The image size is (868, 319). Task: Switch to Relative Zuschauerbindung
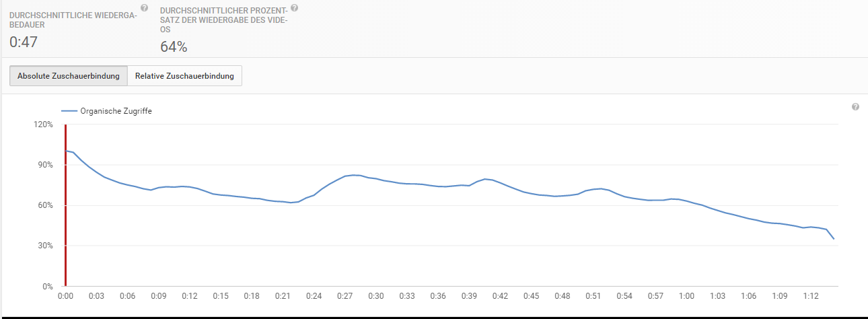(184, 76)
